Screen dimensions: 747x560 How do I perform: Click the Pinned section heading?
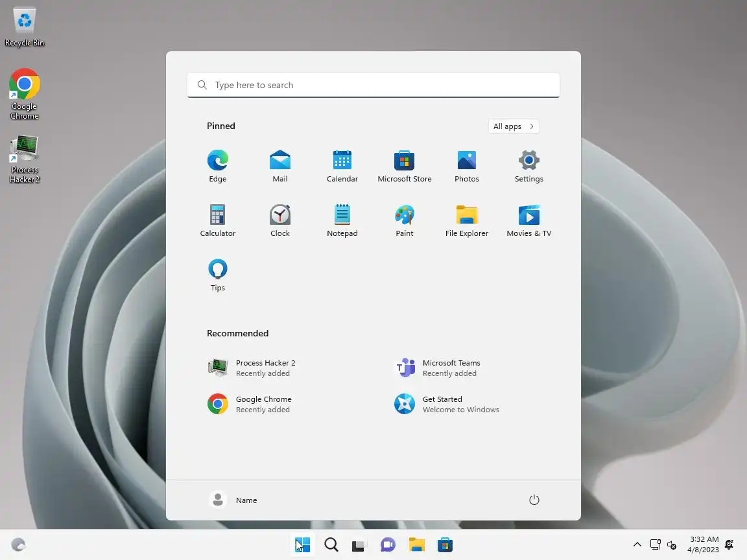point(221,126)
